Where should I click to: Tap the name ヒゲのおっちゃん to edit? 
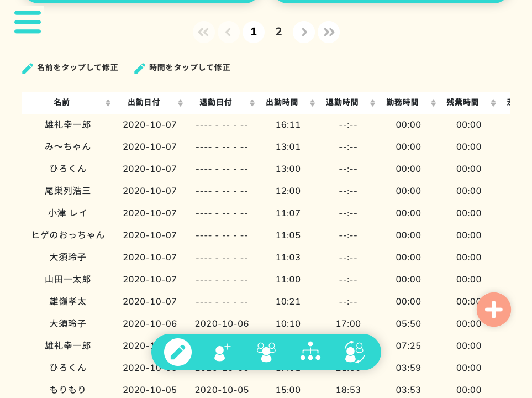(x=68, y=235)
